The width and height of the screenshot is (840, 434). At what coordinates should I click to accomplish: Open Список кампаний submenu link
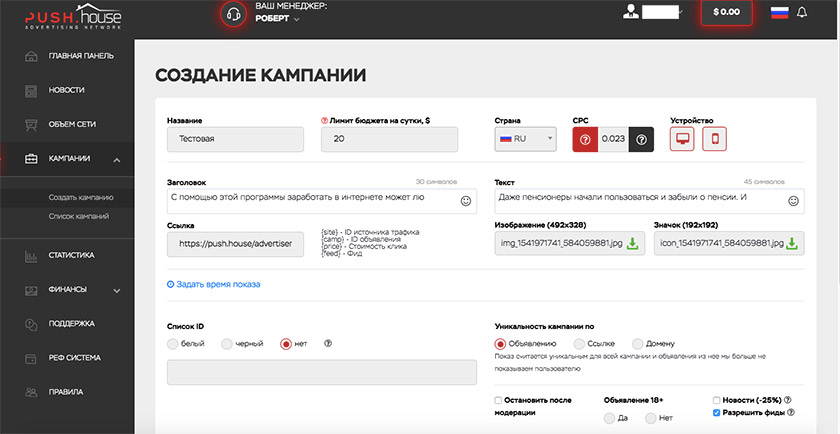click(79, 216)
